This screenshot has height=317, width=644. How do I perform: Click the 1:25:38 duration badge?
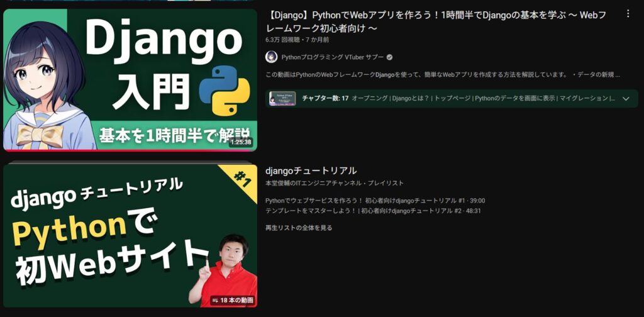coord(241,143)
